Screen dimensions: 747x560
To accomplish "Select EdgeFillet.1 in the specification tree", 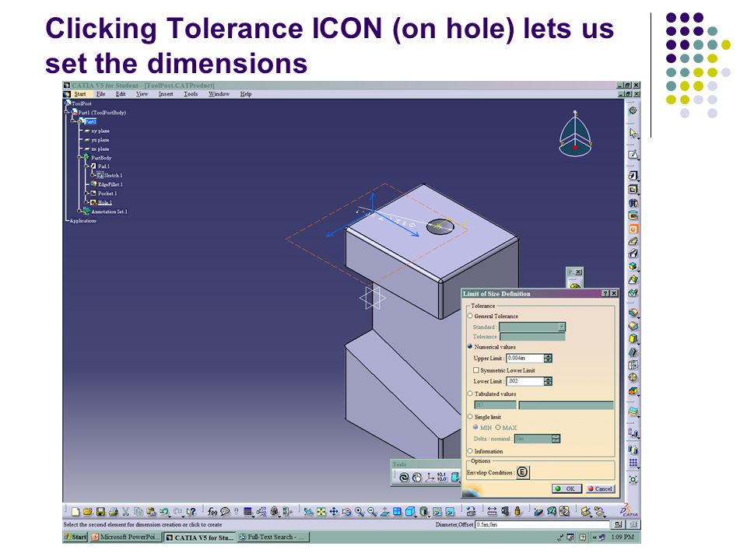I will pyautogui.click(x=110, y=184).
